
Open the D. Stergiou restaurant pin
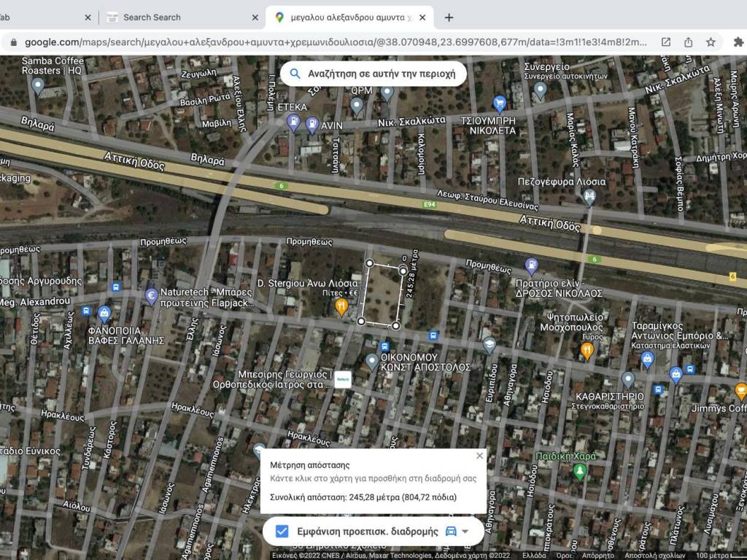341,307
